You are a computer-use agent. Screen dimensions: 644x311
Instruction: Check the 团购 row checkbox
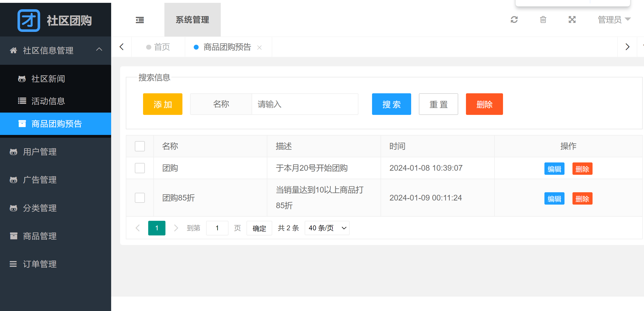point(140,168)
